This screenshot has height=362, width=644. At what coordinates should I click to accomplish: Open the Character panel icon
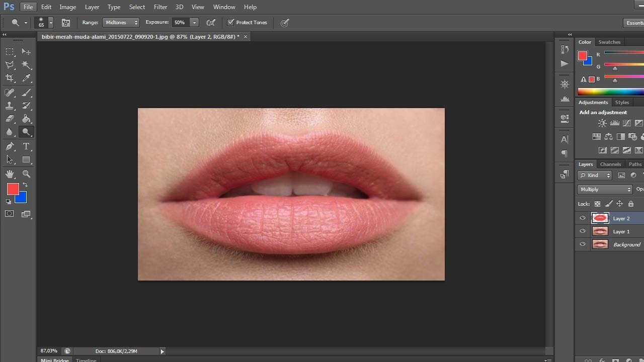point(565,139)
